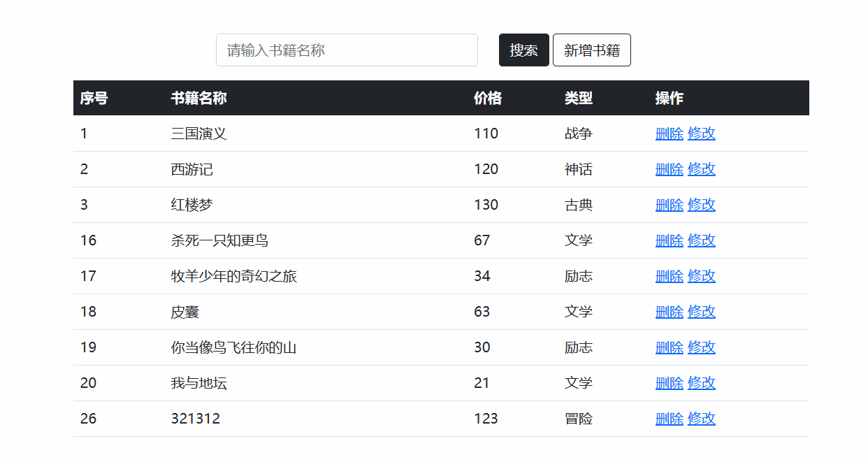Screen dimensions: 868x462
Task: Click 修改 for 三国演义
Action: (702, 133)
